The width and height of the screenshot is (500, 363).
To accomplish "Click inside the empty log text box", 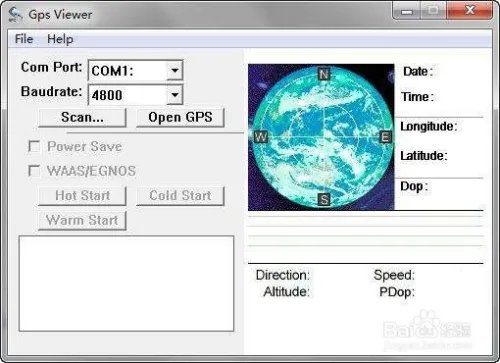I will pos(126,284).
